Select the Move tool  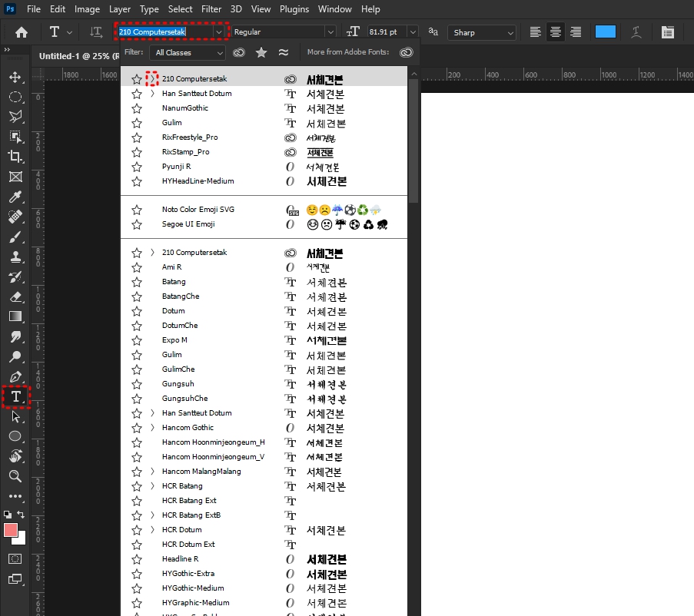15,78
